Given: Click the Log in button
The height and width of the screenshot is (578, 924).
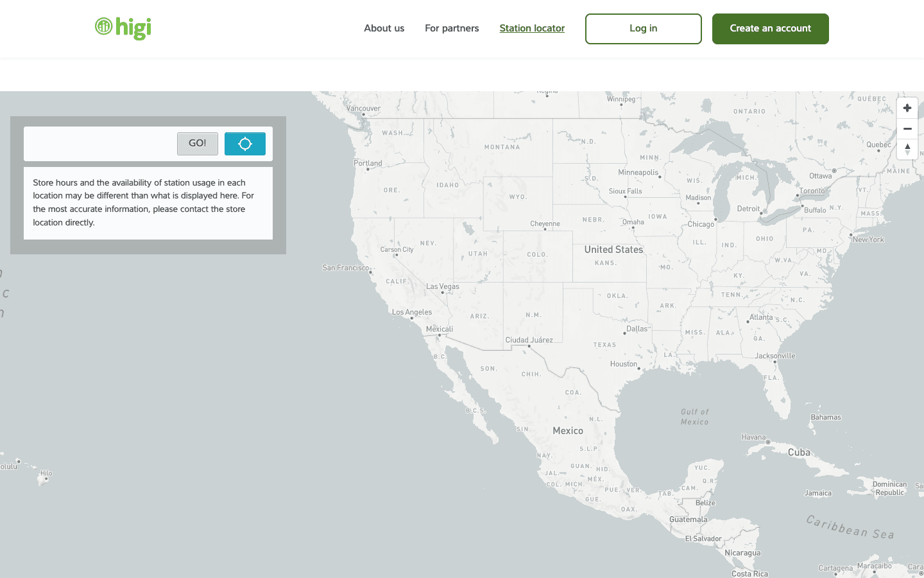Looking at the screenshot, I should pos(644,29).
